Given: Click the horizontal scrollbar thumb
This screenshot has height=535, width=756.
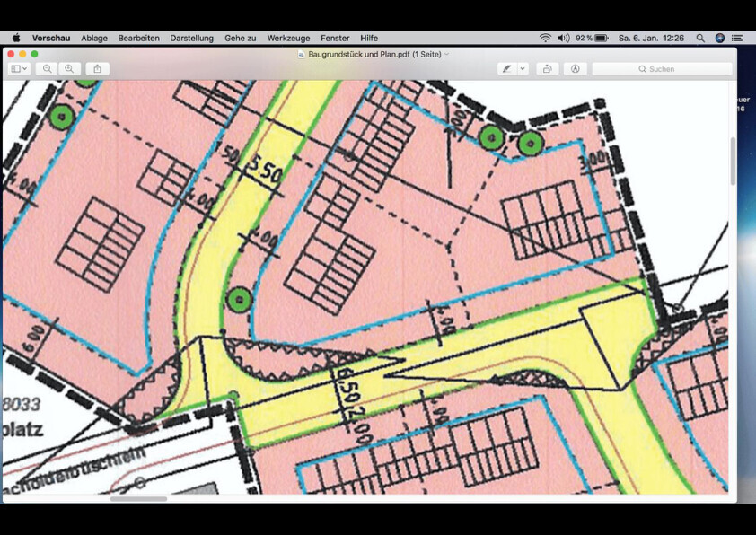Looking at the screenshot, I should pos(138,499).
